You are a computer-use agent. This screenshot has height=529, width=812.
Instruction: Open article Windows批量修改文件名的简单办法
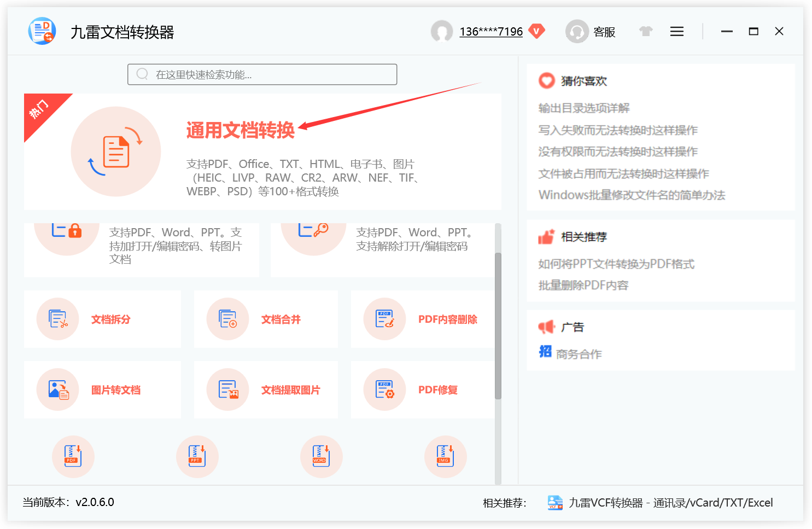point(632,195)
